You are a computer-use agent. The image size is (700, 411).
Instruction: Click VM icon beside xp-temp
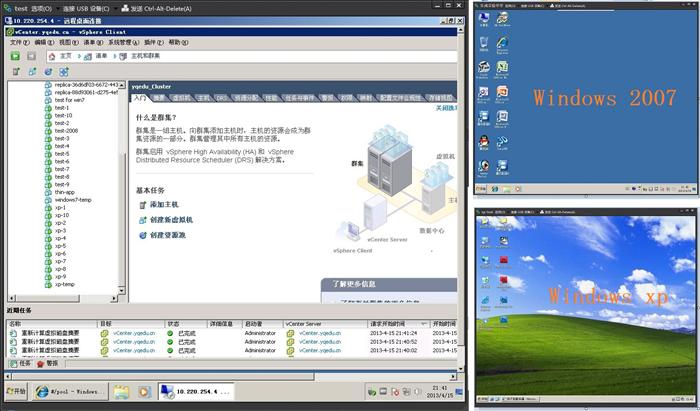click(48, 284)
